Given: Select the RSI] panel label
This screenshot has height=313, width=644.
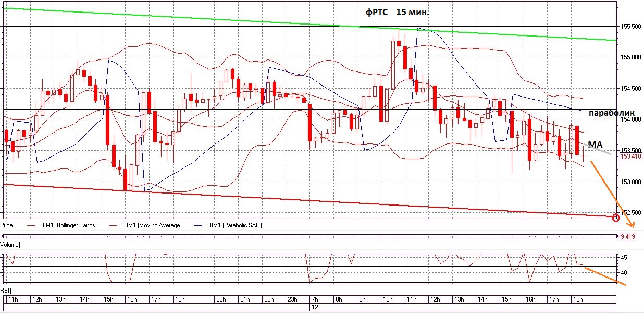Looking at the screenshot, I should (x=6, y=290).
